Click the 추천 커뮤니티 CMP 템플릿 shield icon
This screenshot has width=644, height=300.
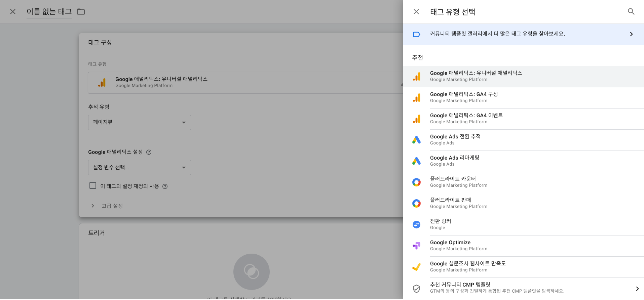[416, 288]
